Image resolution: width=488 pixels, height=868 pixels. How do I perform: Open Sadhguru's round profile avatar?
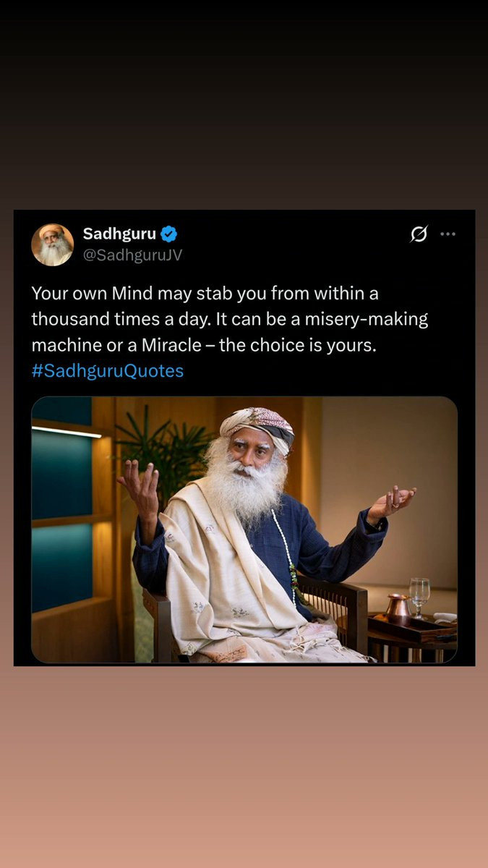[x=52, y=244]
